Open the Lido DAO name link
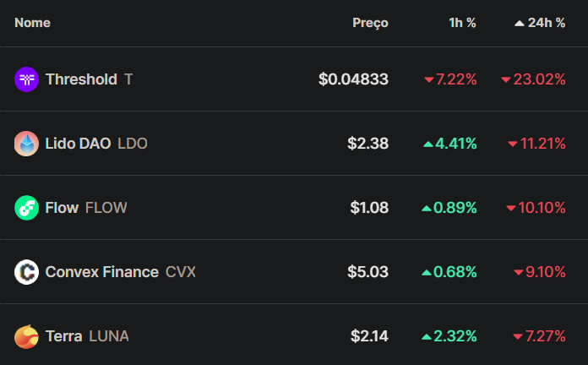The height and width of the screenshot is (365, 588). point(78,144)
